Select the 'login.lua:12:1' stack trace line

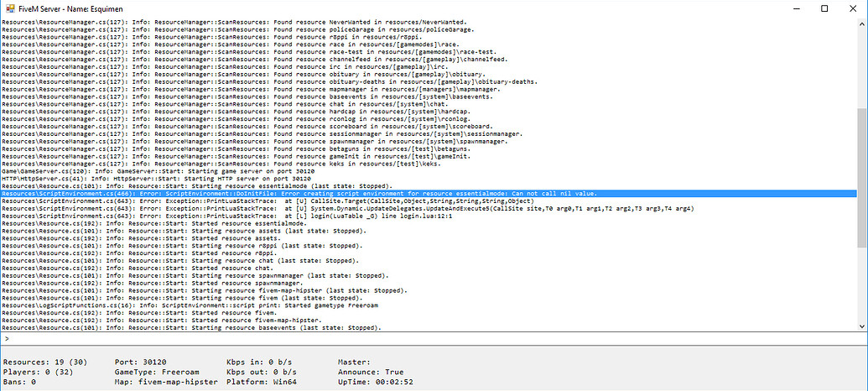point(227,216)
